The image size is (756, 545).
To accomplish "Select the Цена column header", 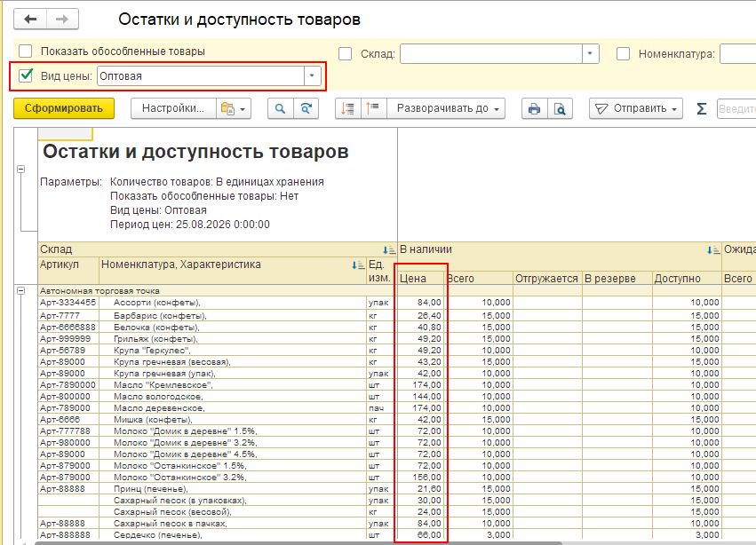I will click(420, 278).
